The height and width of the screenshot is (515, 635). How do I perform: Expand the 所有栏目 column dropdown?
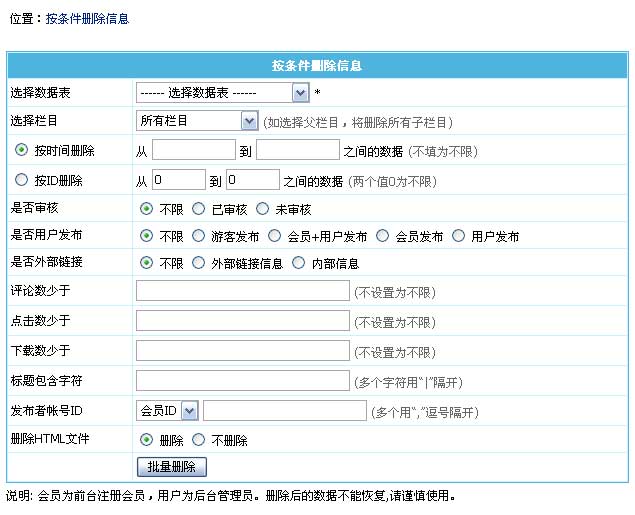[197, 121]
